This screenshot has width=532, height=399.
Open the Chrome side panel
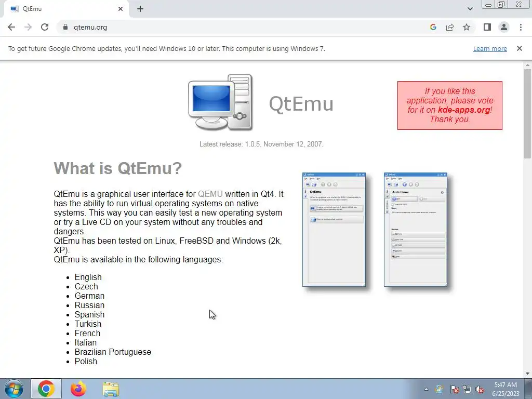(x=487, y=27)
